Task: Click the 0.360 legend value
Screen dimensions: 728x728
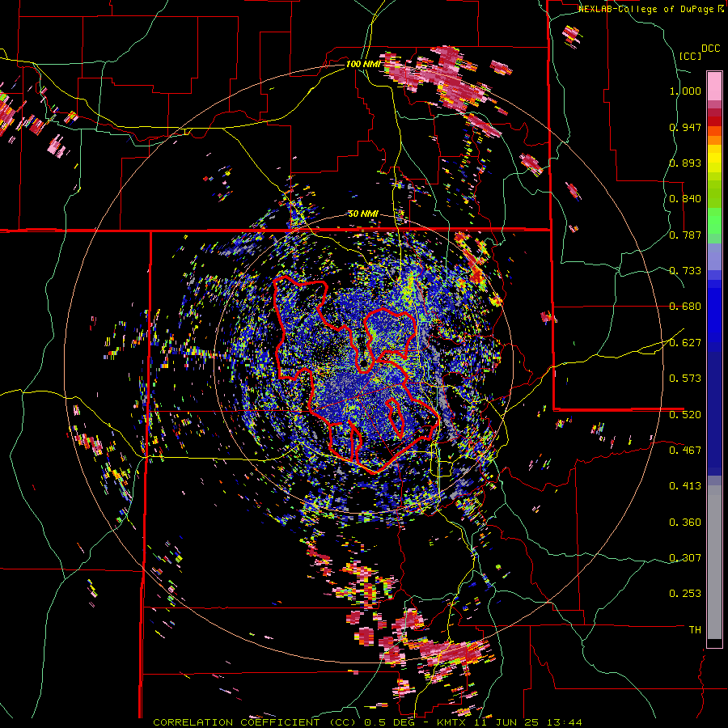Action: click(685, 523)
